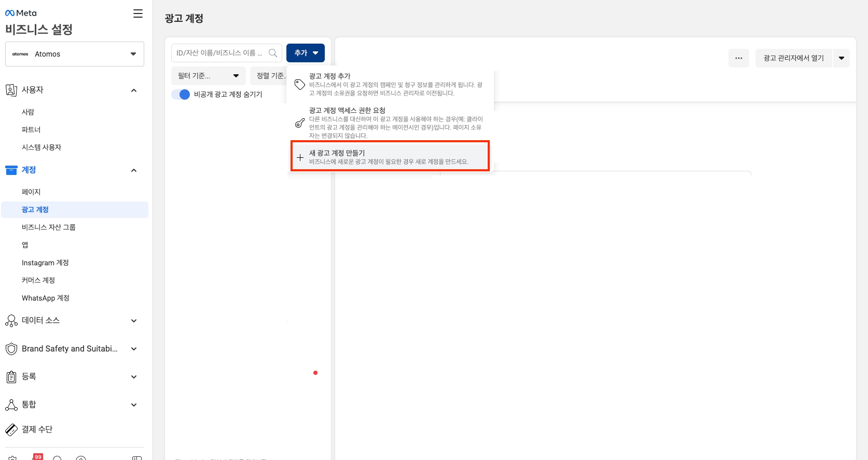Click the search magnifier icon
The height and width of the screenshot is (460, 868).
(x=273, y=53)
